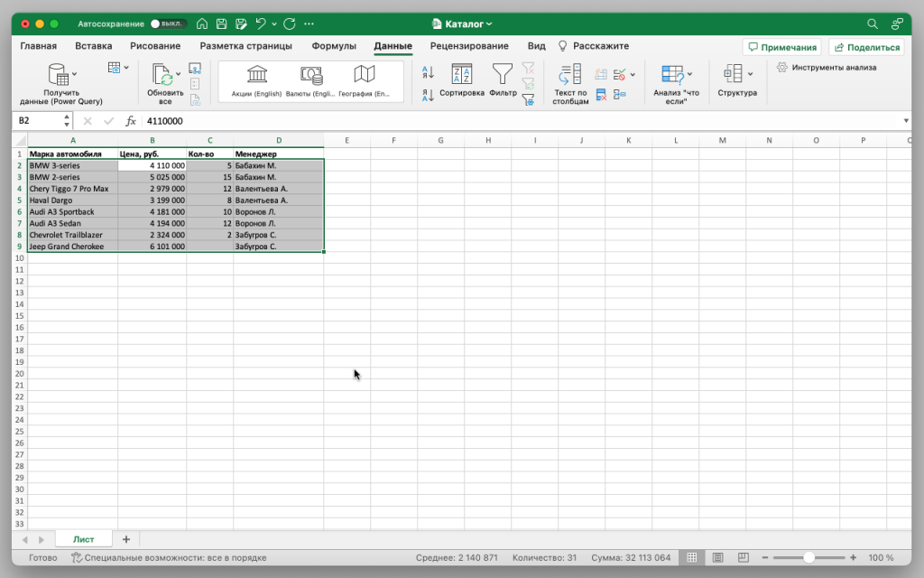
Task: Expand the Анализ "что если" dropdown arrow
Action: click(x=689, y=74)
